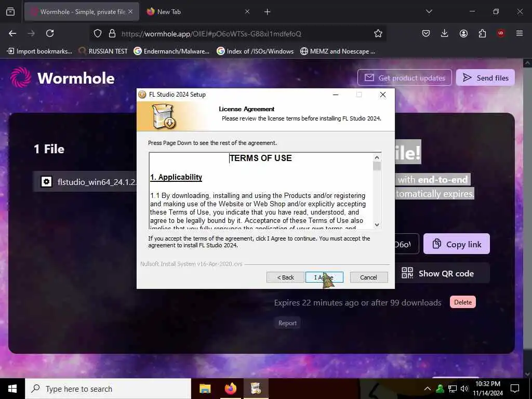Open Index of /ISOs/Windows bookmark
This screenshot has height=399, width=532.
pyautogui.click(x=255, y=51)
